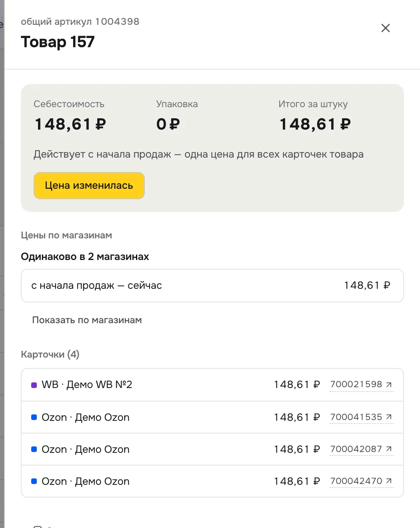Close the Товар 157 panel
The width and height of the screenshot is (420, 528).
point(386,28)
